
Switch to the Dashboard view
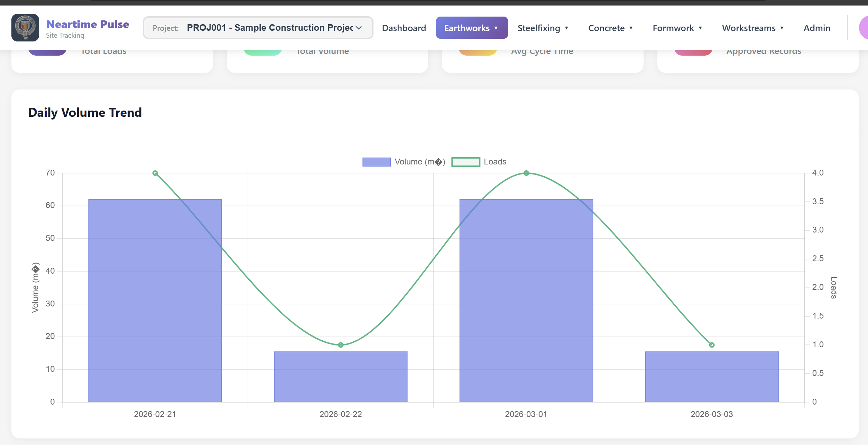[404, 28]
